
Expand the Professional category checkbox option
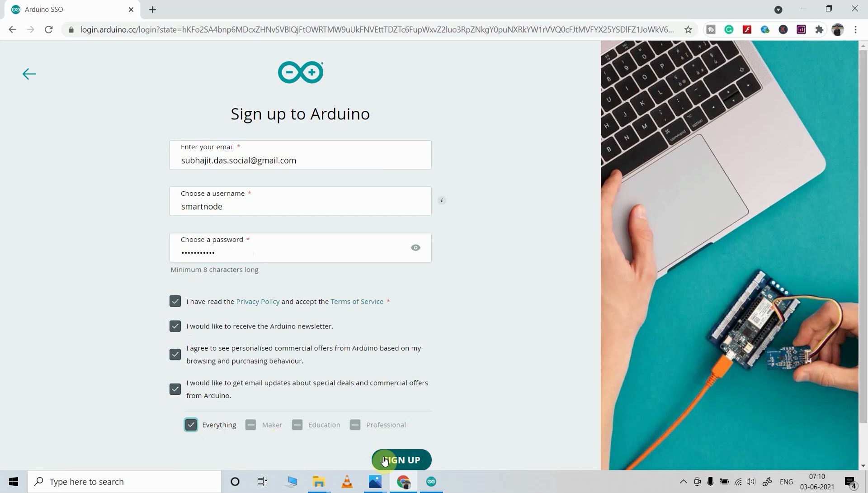[x=355, y=424]
